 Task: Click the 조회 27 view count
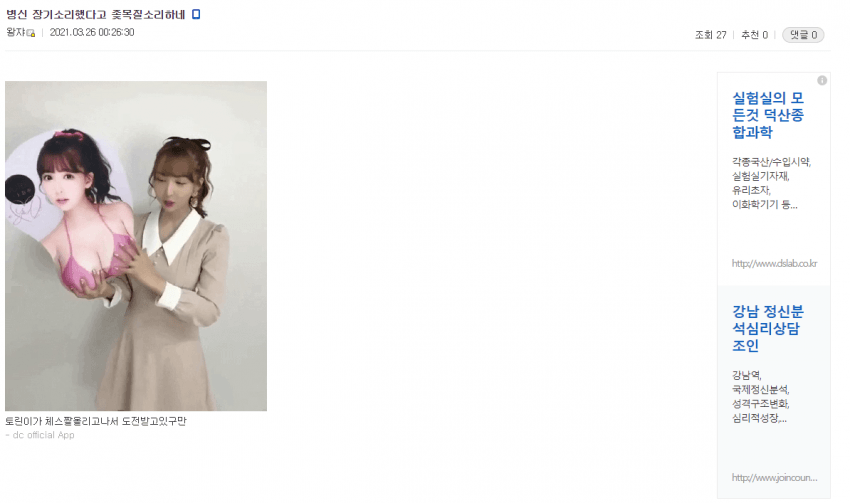click(x=710, y=35)
